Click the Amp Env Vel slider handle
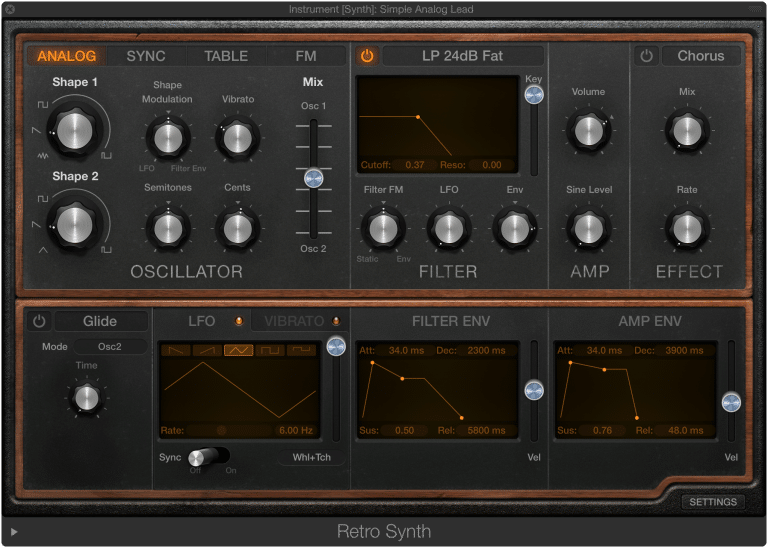The image size is (768, 548). click(731, 402)
